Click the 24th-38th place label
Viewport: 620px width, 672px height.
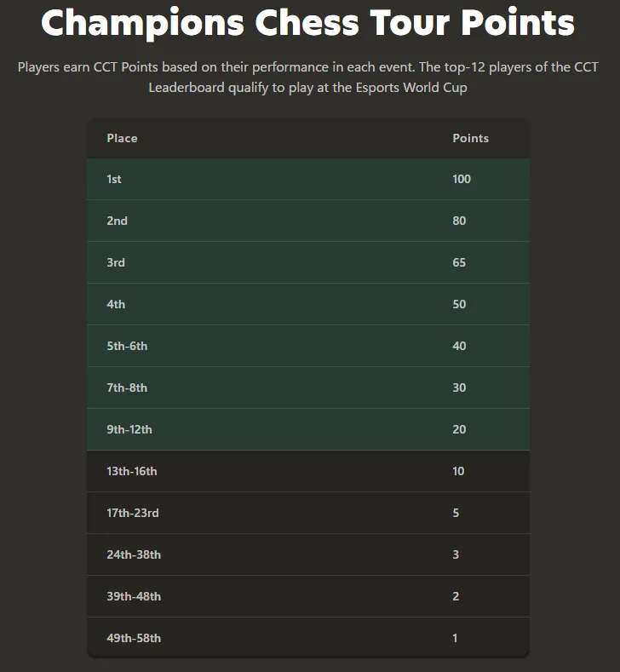click(x=134, y=554)
